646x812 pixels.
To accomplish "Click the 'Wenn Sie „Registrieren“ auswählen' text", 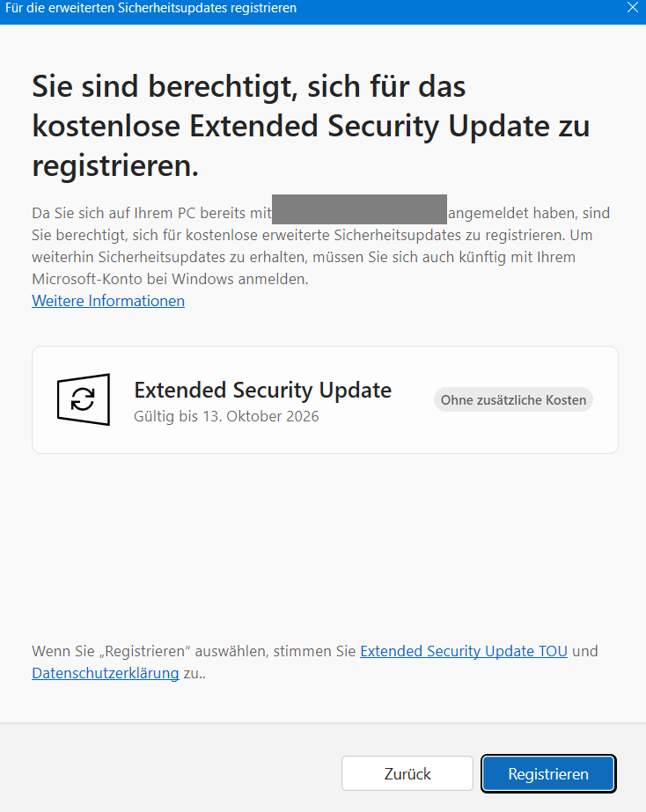I will click(150, 651).
